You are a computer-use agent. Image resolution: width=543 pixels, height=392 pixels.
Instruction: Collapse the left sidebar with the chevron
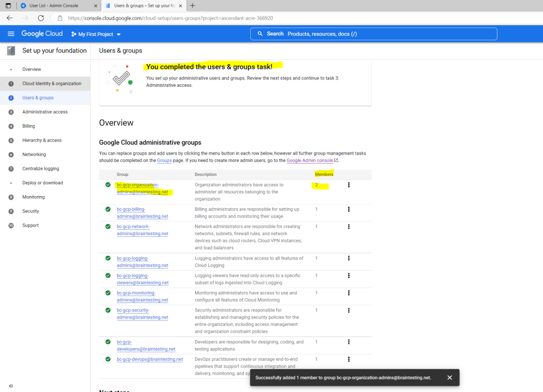pos(11,386)
